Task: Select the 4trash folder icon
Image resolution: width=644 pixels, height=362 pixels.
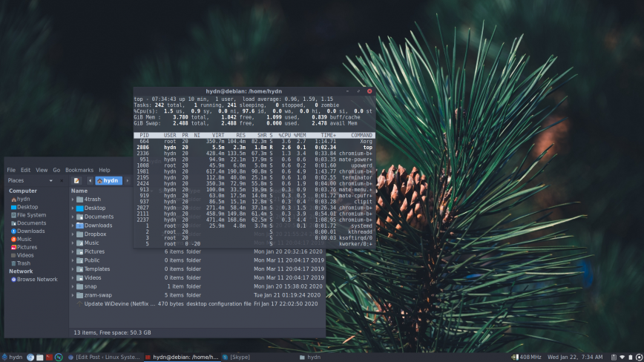Action: coord(80,200)
